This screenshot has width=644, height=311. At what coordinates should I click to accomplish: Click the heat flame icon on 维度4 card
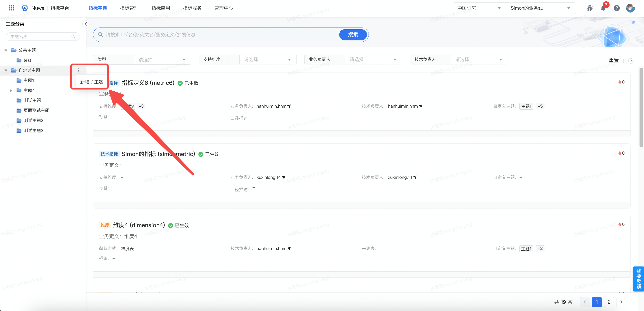(620, 224)
